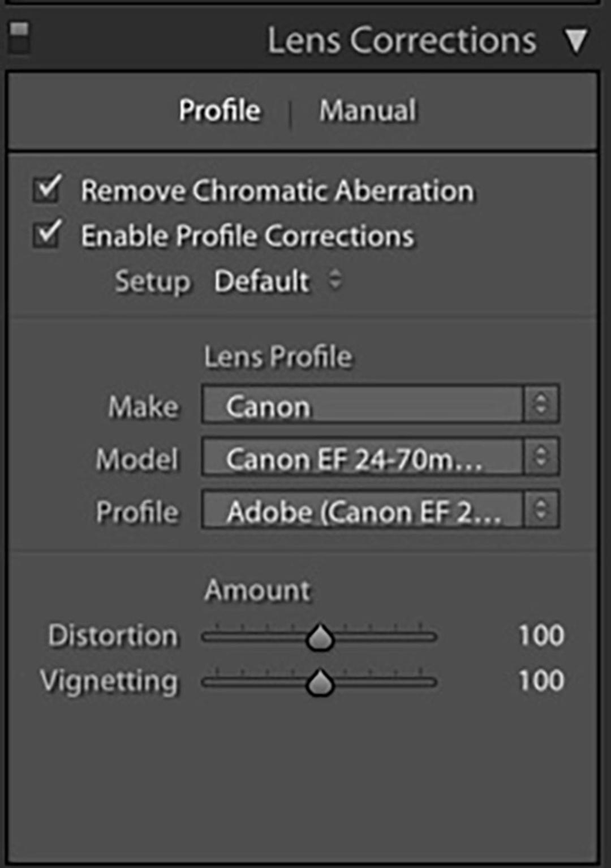The width and height of the screenshot is (611, 868).
Task: Click the Distortion value 100 field
Action: [x=541, y=635]
